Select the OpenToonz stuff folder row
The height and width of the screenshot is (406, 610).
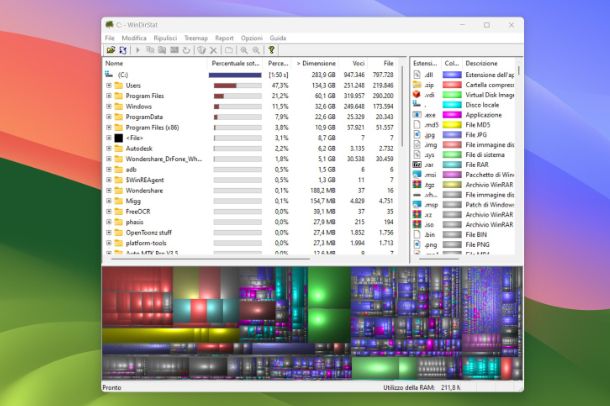[x=251, y=232]
